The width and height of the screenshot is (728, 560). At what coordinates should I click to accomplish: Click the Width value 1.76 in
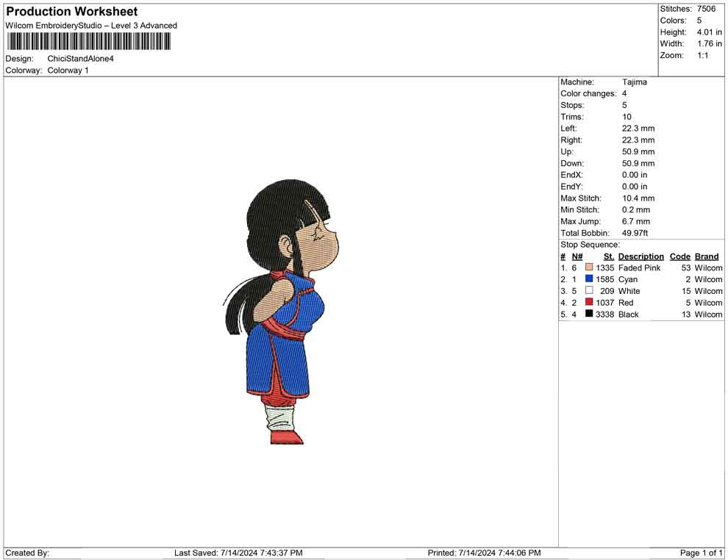pyautogui.click(x=710, y=43)
